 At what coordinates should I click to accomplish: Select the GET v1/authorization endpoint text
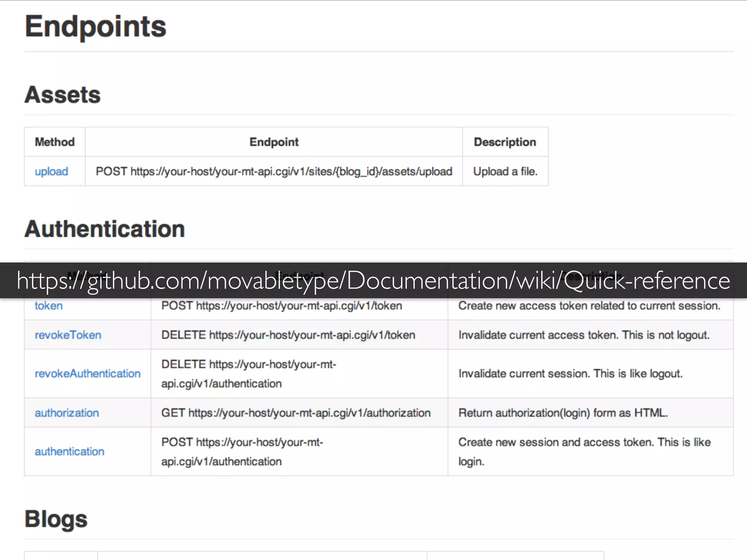pyautogui.click(x=296, y=413)
